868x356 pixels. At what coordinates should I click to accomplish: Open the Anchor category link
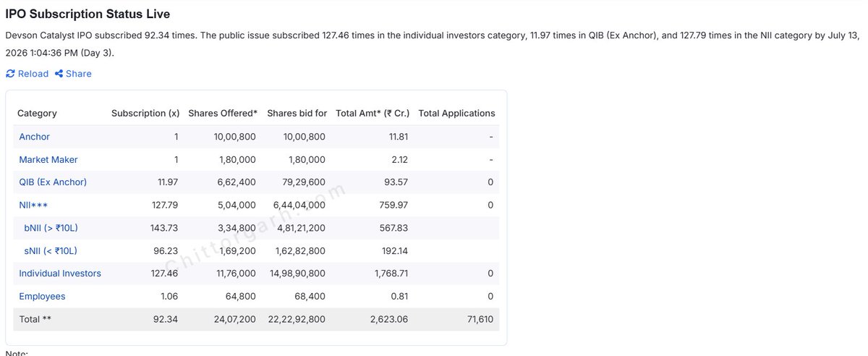(35, 137)
